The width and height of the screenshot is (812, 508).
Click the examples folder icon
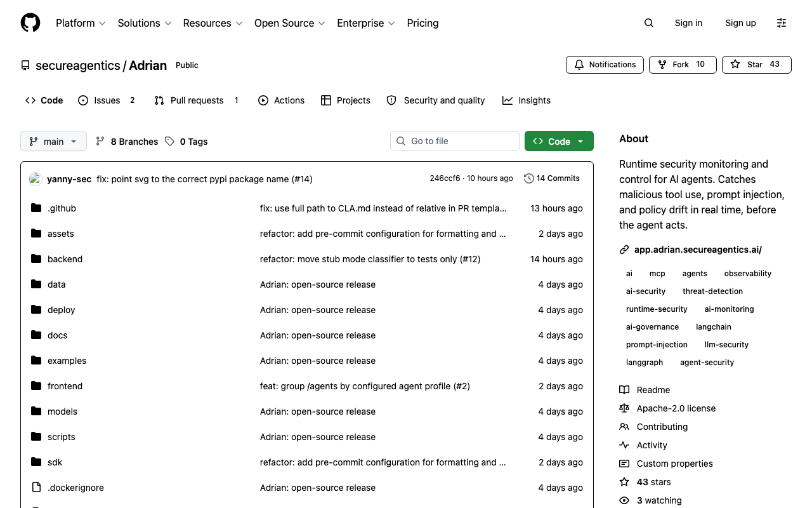pos(36,361)
